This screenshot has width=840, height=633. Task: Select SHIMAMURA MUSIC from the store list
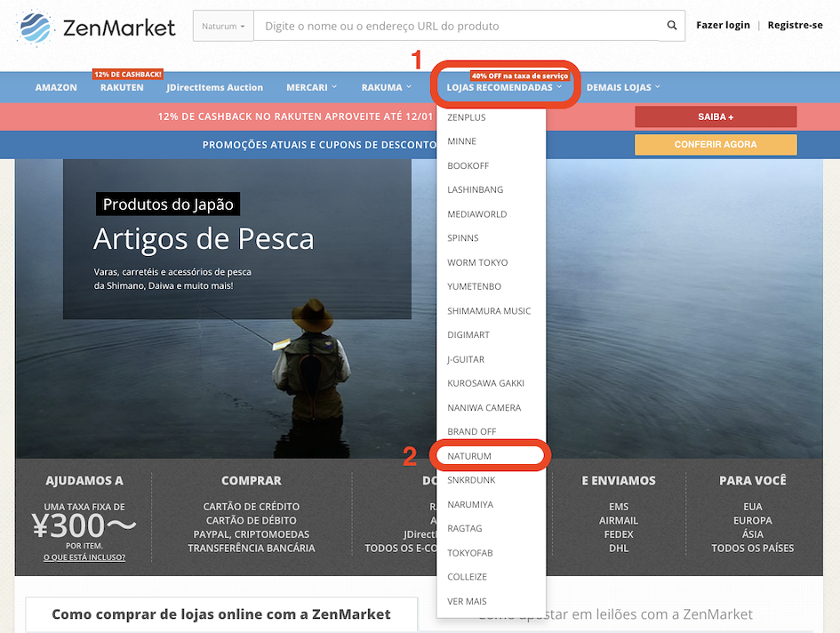489,311
